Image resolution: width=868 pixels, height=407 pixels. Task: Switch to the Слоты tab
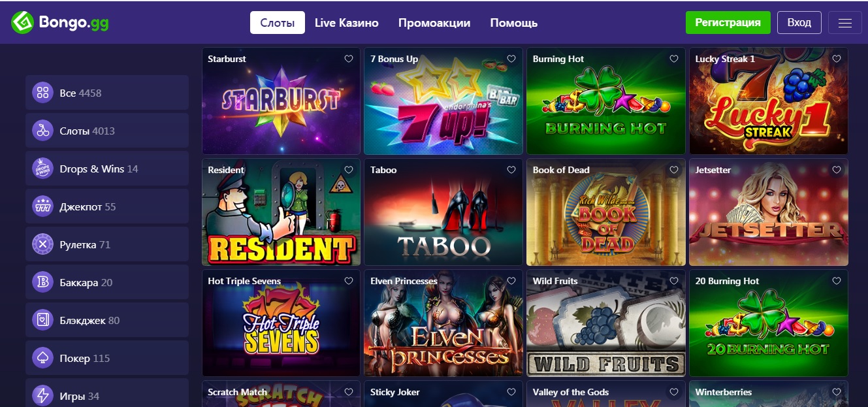(x=278, y=23)
